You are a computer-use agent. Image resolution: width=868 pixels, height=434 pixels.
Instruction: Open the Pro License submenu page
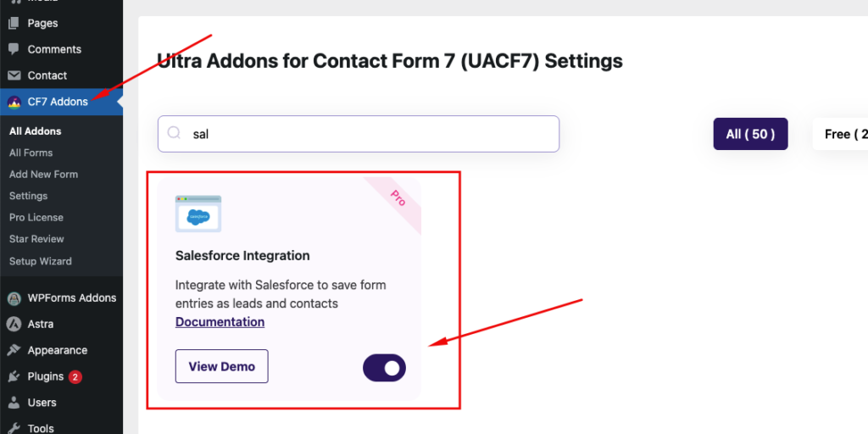[x=36, y=218]
